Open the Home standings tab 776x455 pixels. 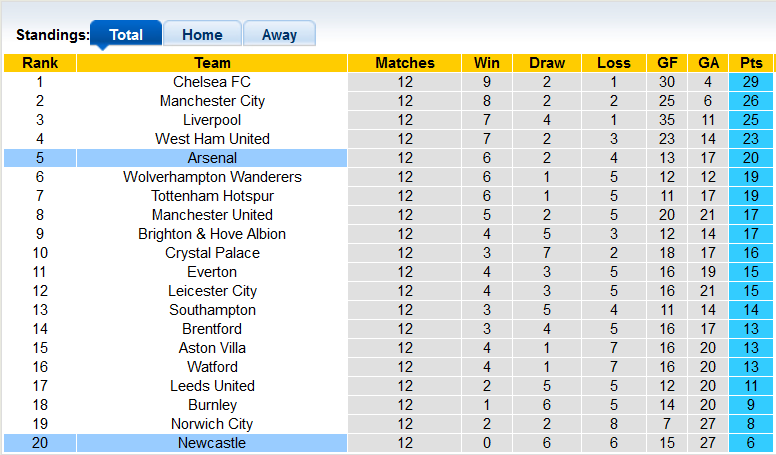click(x=202, y=34)
